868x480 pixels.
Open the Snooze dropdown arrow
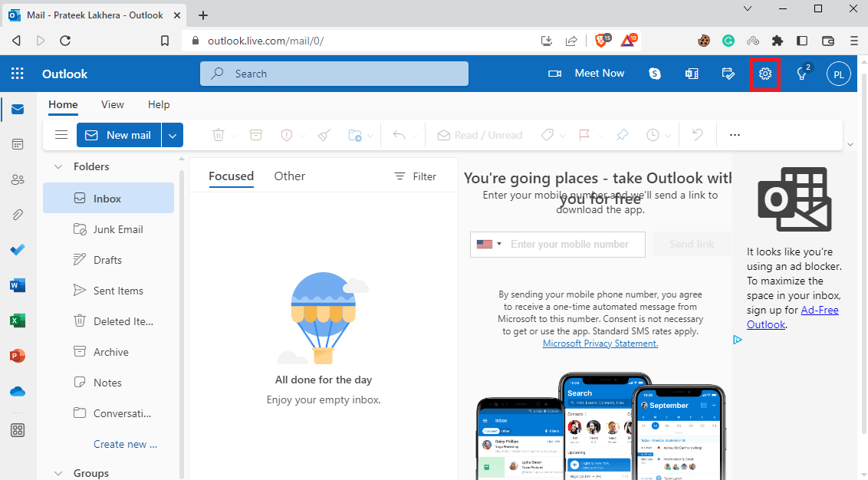(668, 136)
